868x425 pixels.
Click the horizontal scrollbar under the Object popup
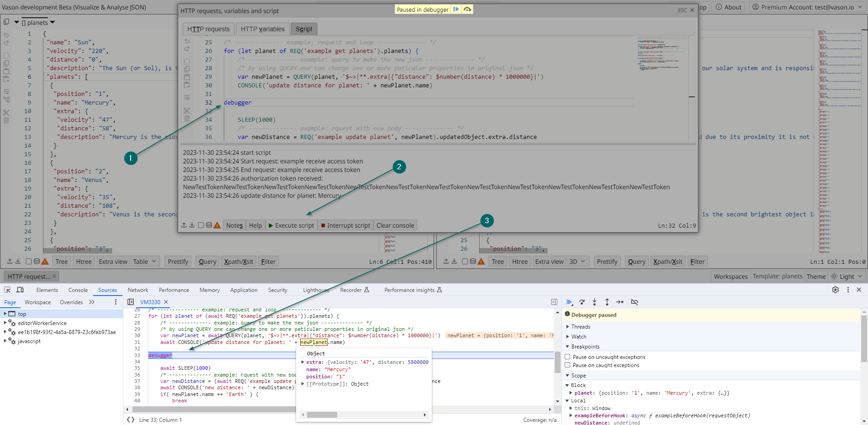point(321,415)
